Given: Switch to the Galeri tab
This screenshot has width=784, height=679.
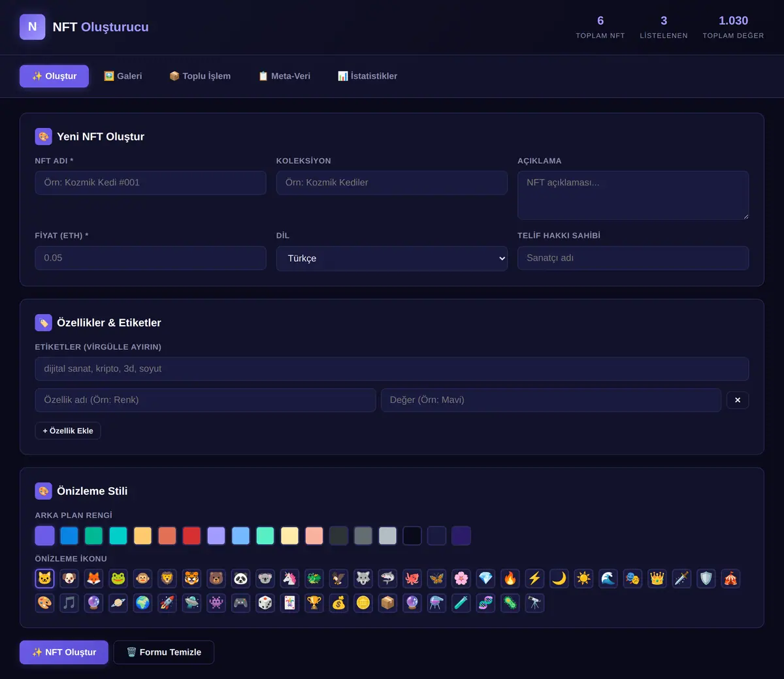Looking at the screenshot, I should coord(123,76).
